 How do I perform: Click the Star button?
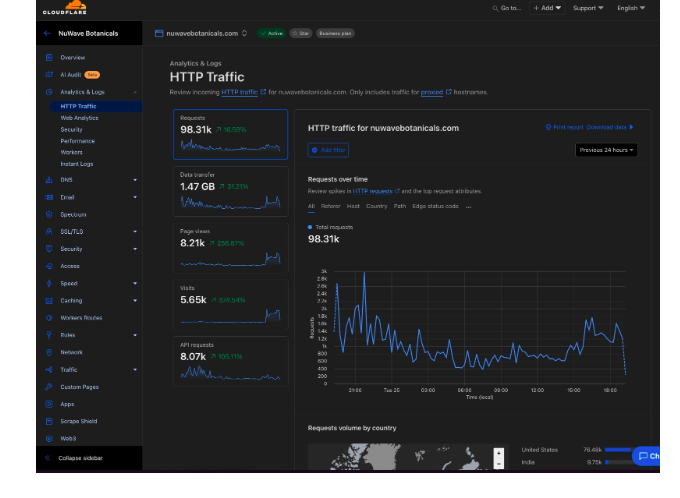[301, 33]
